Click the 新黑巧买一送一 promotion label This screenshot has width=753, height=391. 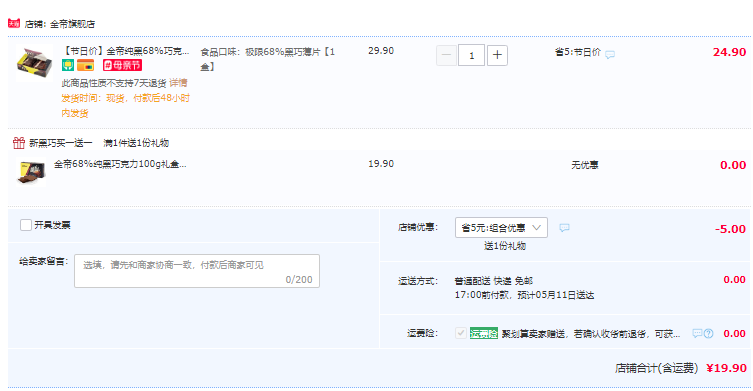61,143
